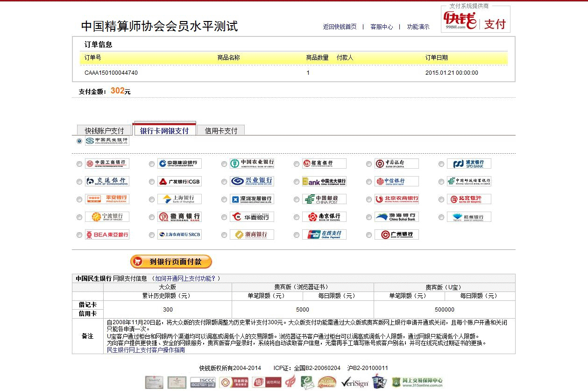This screenshot has width=588, height=391.
Task: Select the 广州银行 radio button
Action: (369, 235)
